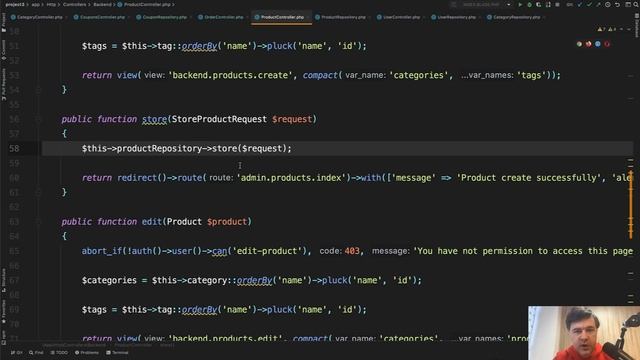Switch to the CategoryRepository.php tab
The height and width of the screenshot is (360, 640).
point(514,17)
